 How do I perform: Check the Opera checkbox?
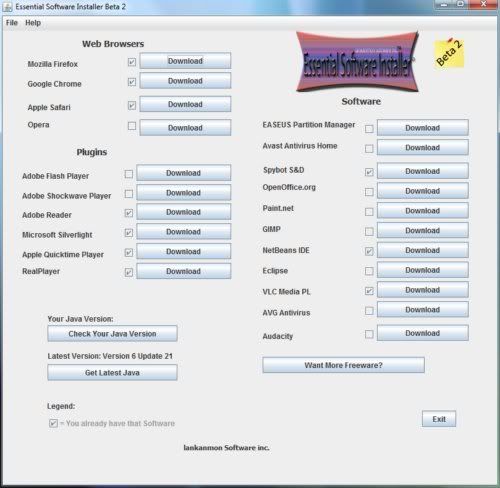tap(132, 126)
